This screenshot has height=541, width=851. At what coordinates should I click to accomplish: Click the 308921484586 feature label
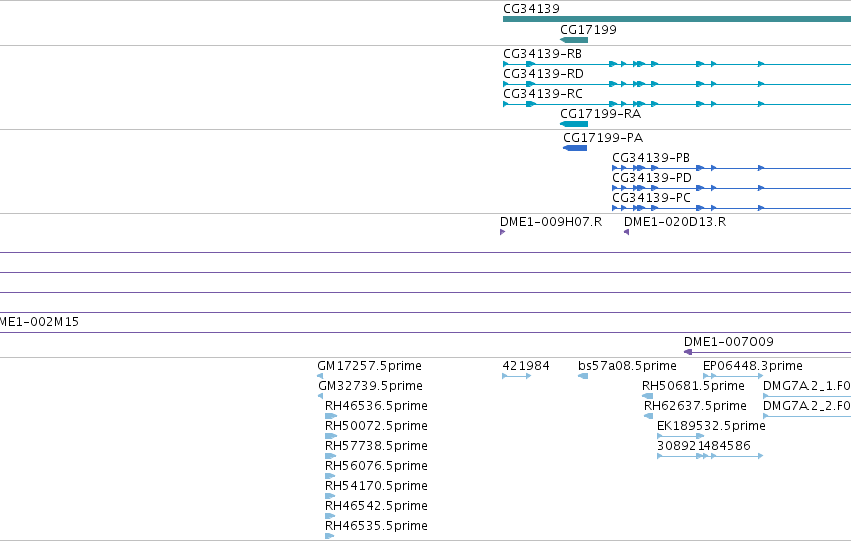pyautogui.click(x=703, y=446)
